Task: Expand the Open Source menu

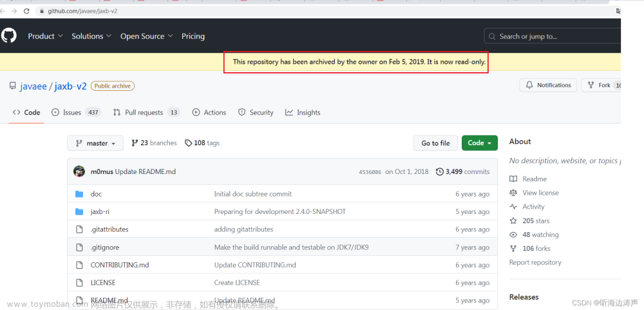Action: (146, 36)
